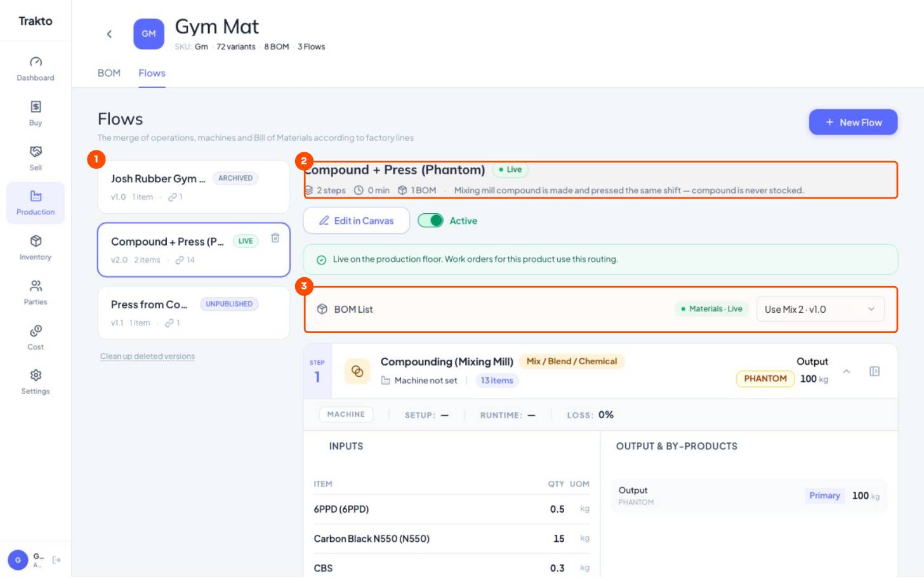The width and height of the screenshot is (924, 578).
Task: Open the side panel icon on Step 1
Action: pos(874,371)
